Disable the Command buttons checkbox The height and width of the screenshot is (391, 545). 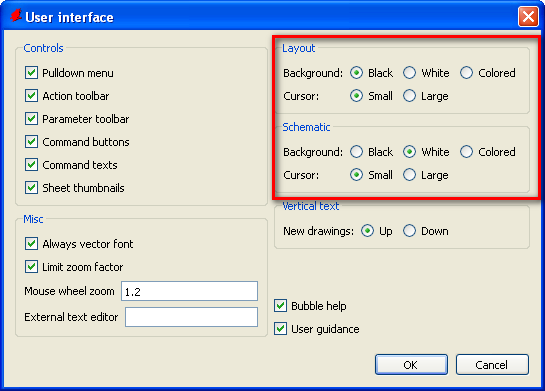(x=31, y=142)
